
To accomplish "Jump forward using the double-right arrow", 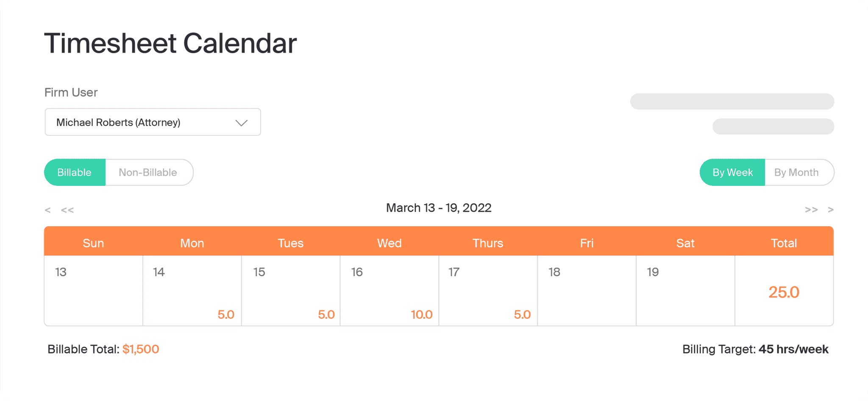I will [811, 210].
